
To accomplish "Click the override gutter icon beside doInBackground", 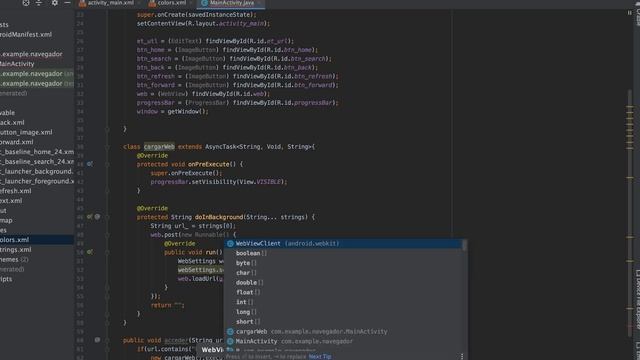I will click(x=89, y=217).
